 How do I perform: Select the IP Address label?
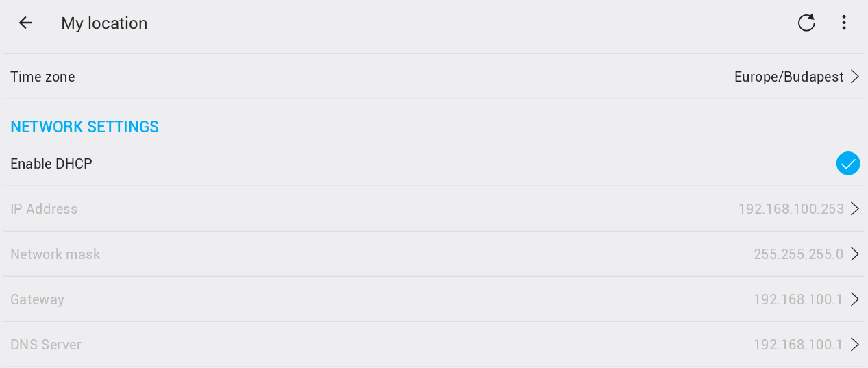point(44,209)
